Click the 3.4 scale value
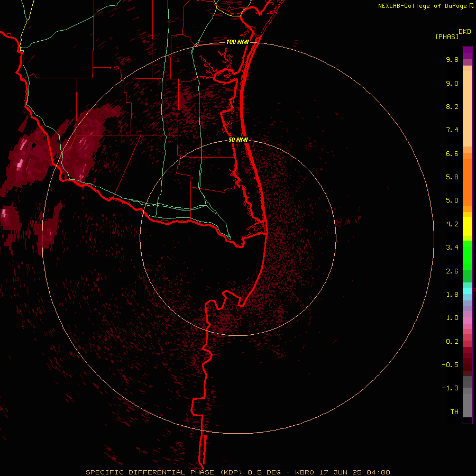 [x=452, y=247]
